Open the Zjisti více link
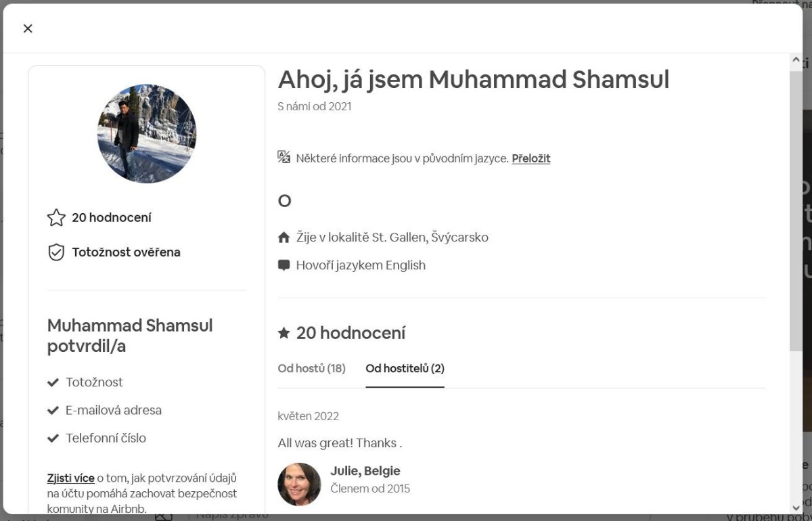 (70, 478)
